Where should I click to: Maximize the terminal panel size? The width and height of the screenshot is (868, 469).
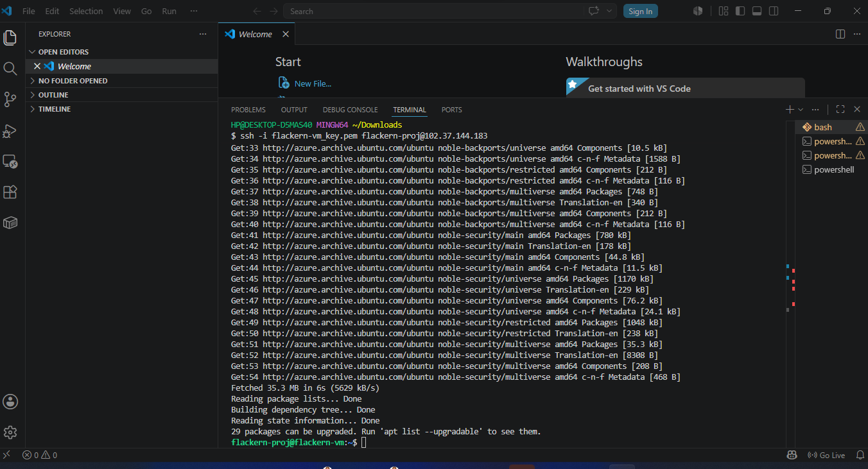coord(840,110)
